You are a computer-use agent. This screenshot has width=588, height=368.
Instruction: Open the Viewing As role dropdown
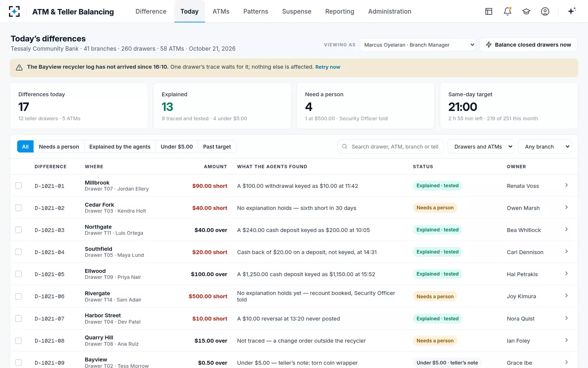pyautogui.click(x=418, y=45)
